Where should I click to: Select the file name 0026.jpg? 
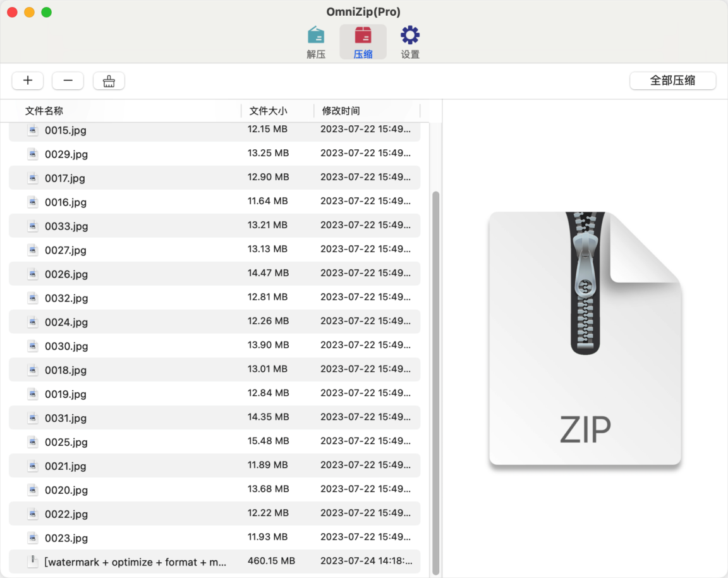[66, 274]
